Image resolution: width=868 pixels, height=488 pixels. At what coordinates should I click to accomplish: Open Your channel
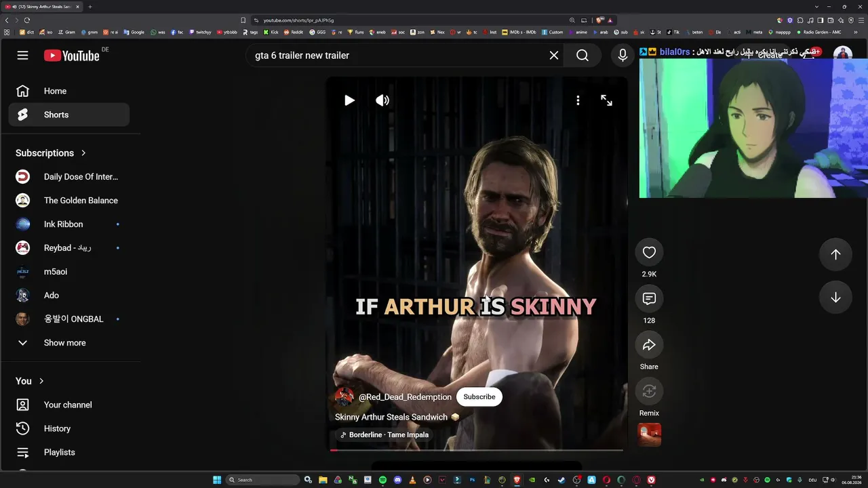coord(69,405)
